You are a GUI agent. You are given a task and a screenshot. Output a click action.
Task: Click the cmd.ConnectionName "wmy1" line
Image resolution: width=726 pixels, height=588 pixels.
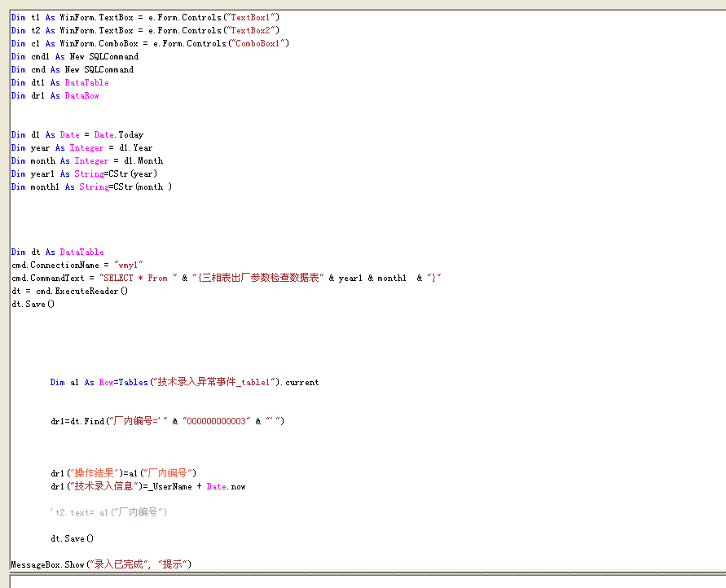[x=77, y=265]
